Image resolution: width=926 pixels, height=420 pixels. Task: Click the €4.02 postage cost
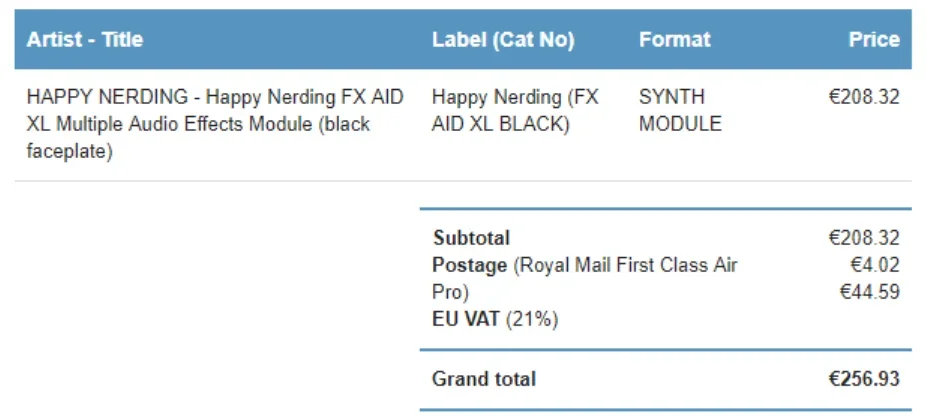tap(873, 265)
